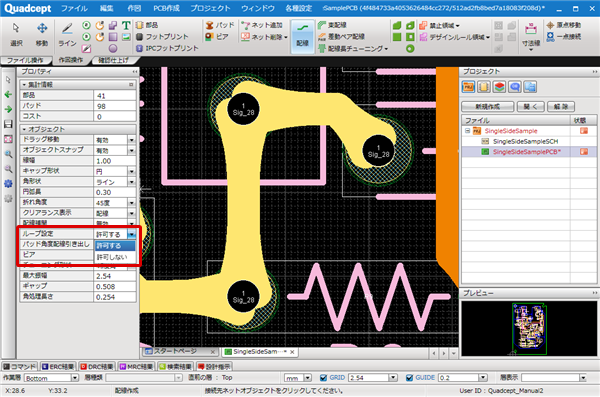Place a 部品 component

tap(147, 25)
